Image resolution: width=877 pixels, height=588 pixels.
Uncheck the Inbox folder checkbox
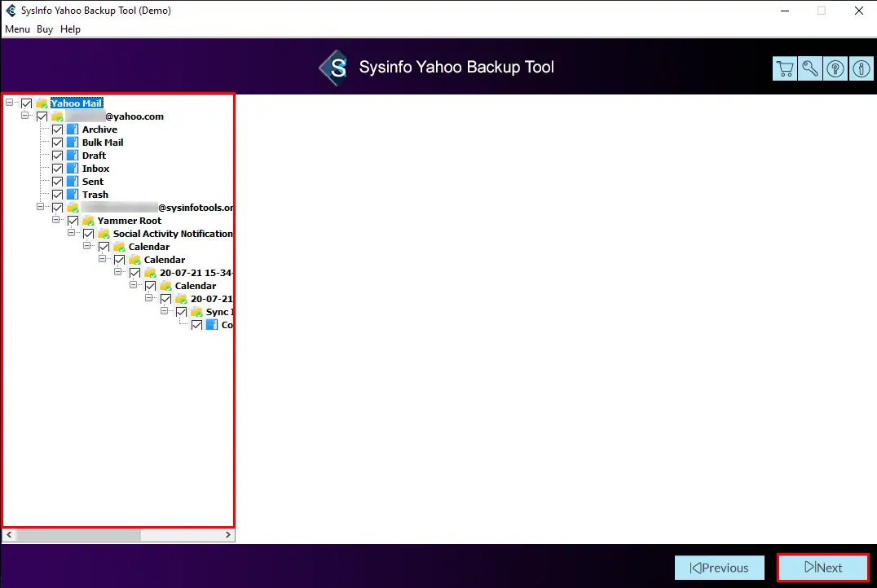[57, 169]
